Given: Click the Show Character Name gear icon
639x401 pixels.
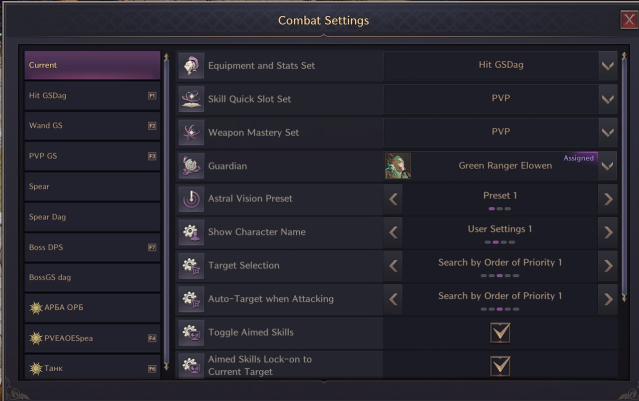Looking at the screenshot, I should 191,231.
